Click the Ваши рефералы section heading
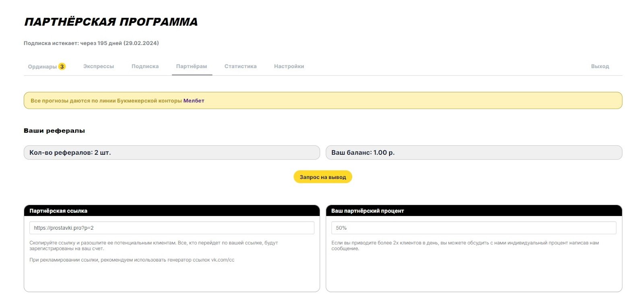Screen dimensions: 644x305 [x=54, y=131]
